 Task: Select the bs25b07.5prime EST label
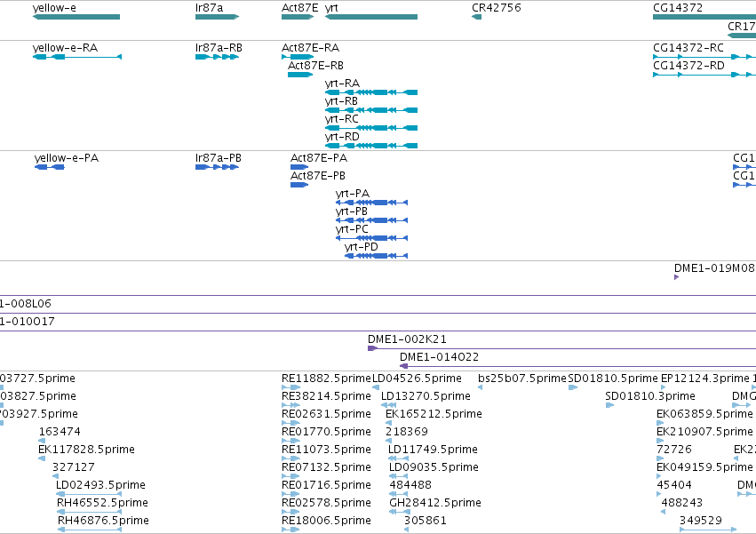522,379
